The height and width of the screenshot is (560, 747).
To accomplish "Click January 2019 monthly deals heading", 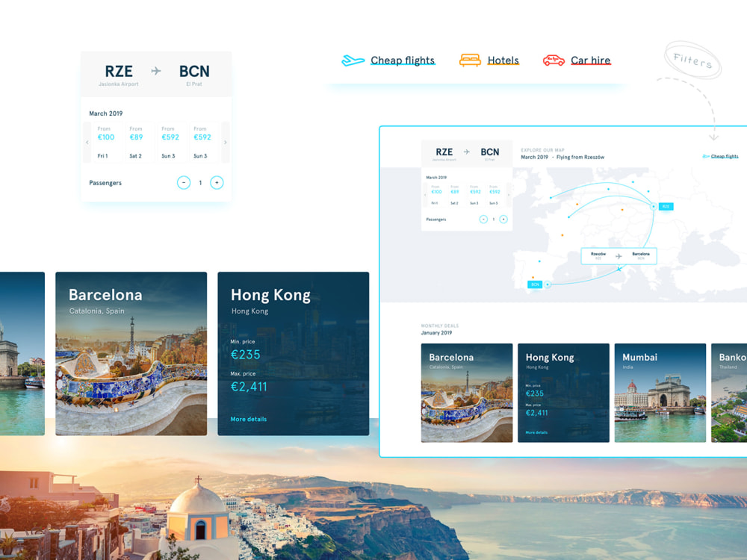I will 436,333.
